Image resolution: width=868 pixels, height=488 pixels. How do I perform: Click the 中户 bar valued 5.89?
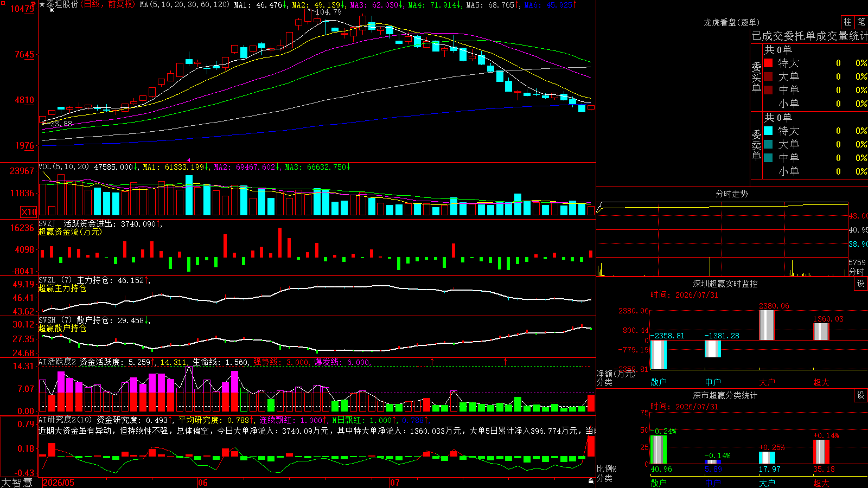point(713,462)
